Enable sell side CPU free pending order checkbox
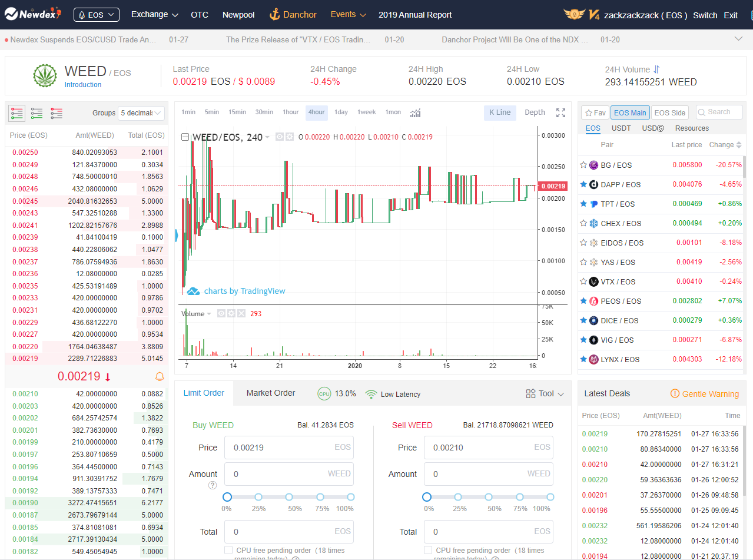Image resolution: width=753 pixels, height=560 pixels. (x=428, y=550)
